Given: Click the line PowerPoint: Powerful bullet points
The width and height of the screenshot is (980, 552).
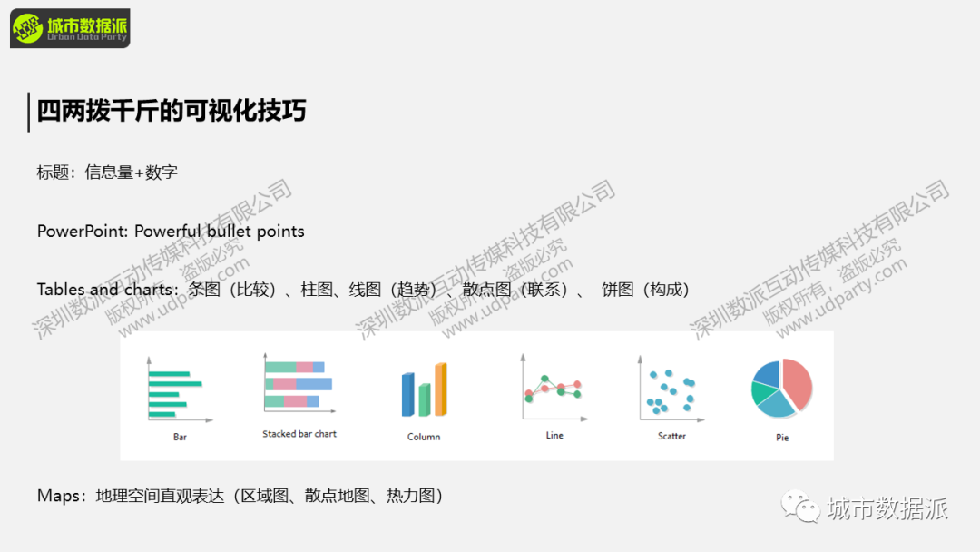Looking at the screenshot, I should [171, 232].
